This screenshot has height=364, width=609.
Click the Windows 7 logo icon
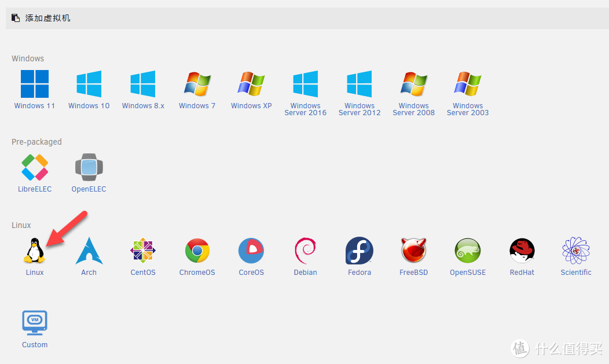pyautogui.click(x=197, y=84)
